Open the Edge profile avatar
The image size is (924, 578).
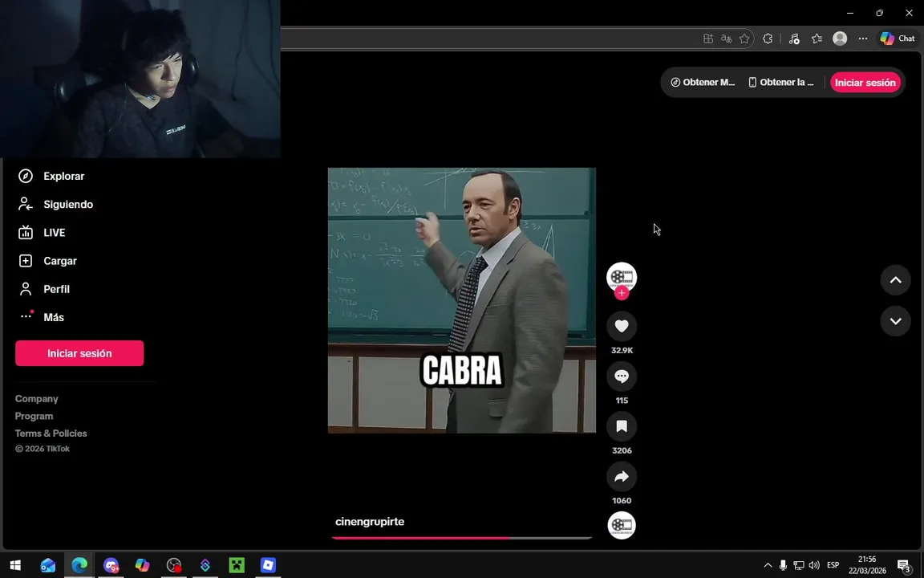840,39
